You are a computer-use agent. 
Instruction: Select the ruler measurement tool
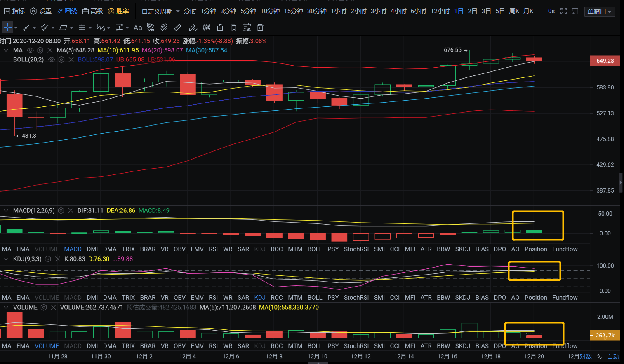[x=178, y=28]
